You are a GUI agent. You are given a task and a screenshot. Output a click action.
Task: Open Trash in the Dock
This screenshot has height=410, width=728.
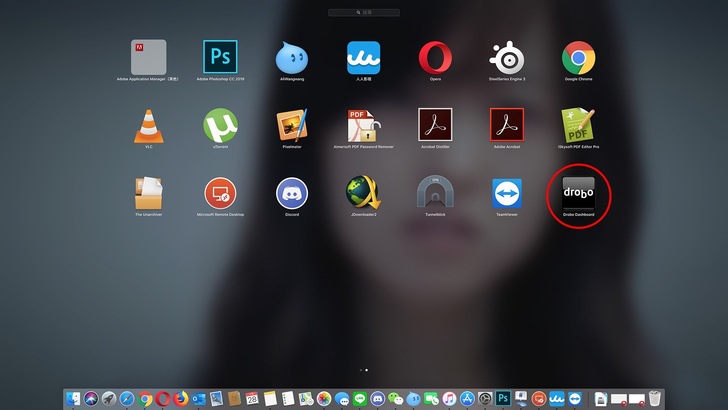point(655,398)
